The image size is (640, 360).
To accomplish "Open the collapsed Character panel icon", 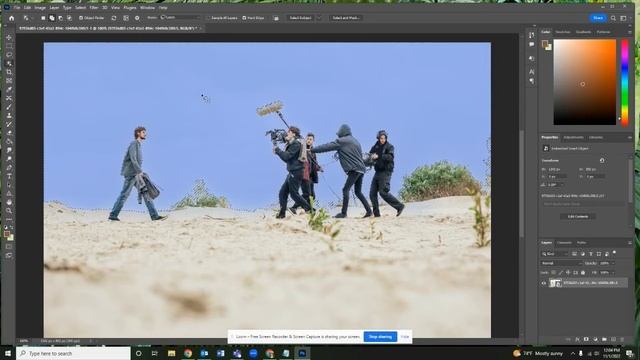I will coord(531,71).
